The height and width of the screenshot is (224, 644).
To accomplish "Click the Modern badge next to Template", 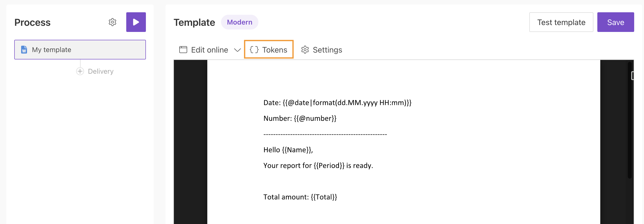I will (x=239, y=22).
